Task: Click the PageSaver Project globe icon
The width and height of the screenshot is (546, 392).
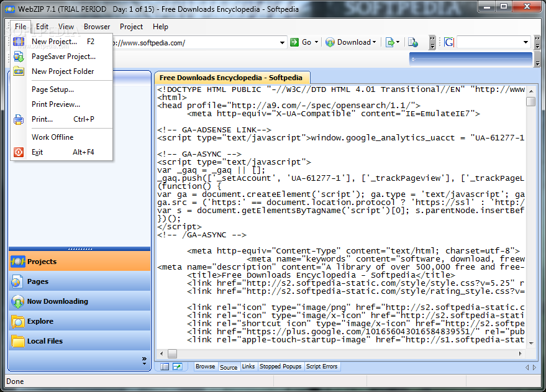Action: coord(19,57)
